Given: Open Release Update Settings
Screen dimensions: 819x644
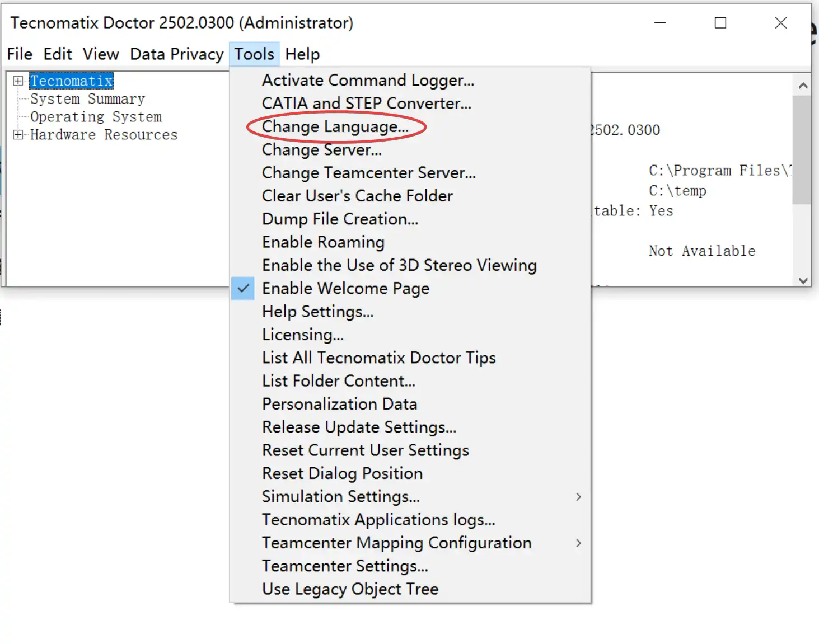Looking at the screenshot, I should [x=410, y=427].
